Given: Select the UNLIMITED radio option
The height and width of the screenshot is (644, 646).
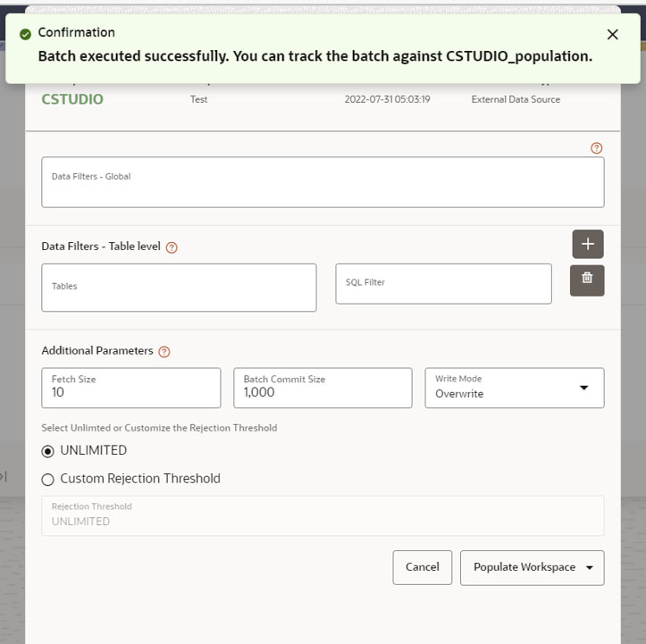Looking at the screenshot, I should tap(47, 452).
